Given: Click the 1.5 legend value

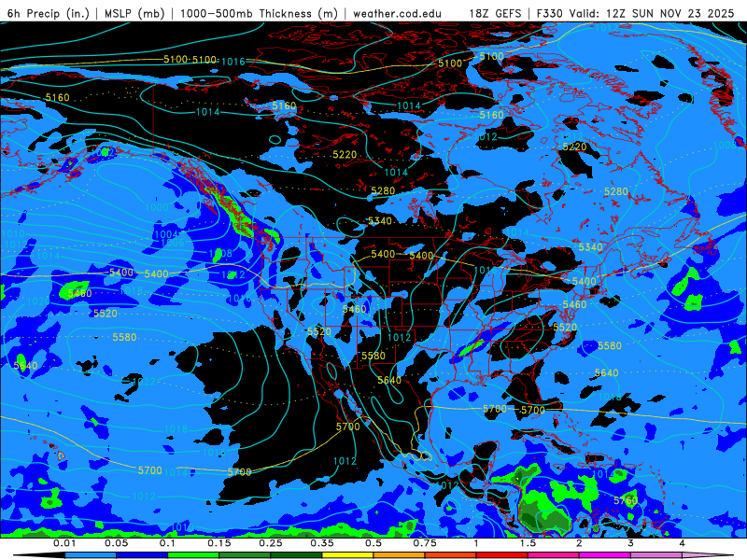Looking at the screenshot, I should pos(528,543).
